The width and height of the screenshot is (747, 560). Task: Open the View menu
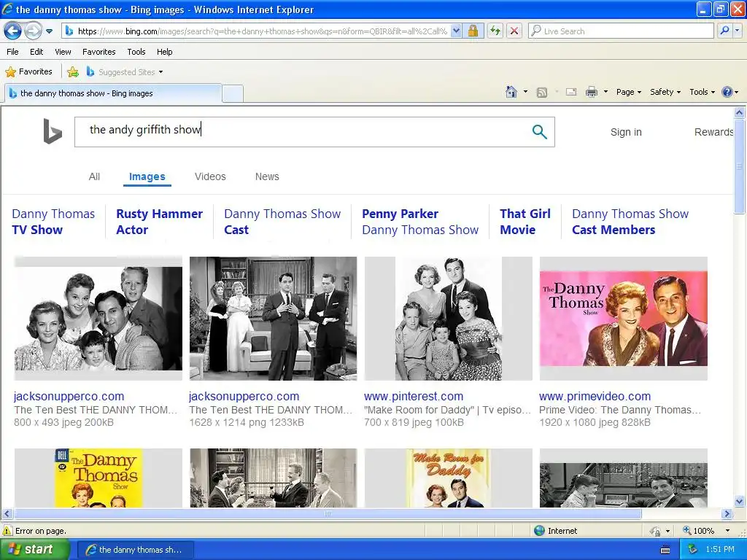coord(63,52)
